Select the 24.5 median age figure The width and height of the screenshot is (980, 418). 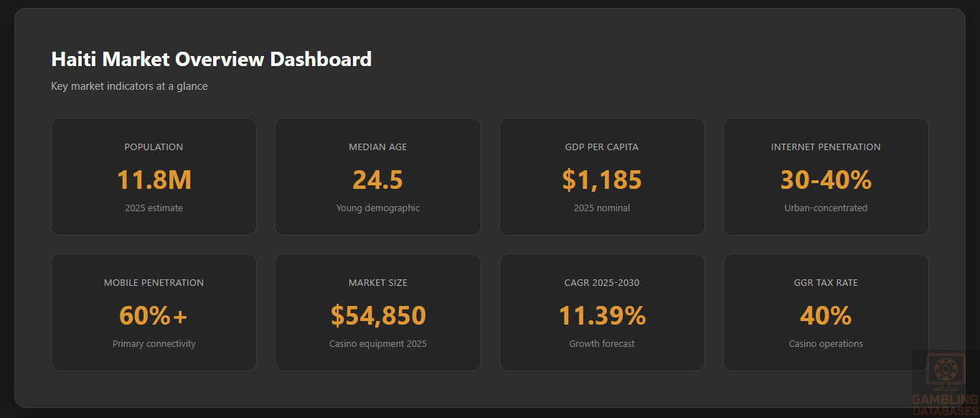point(377,180)
